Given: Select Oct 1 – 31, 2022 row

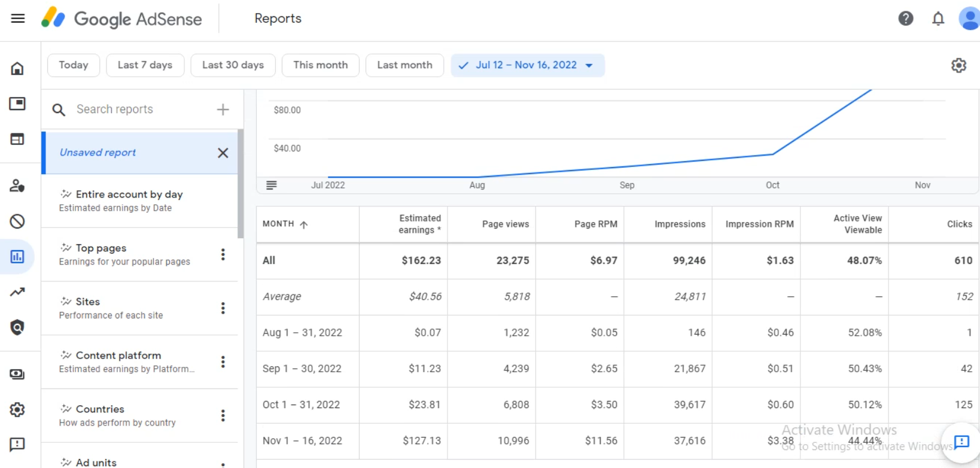Looking at the screenshot, I should point(617,405).
